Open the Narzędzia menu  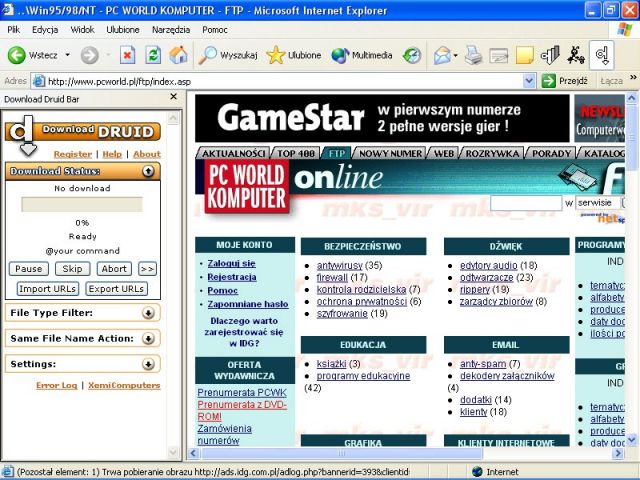click(x=171, y=30)
